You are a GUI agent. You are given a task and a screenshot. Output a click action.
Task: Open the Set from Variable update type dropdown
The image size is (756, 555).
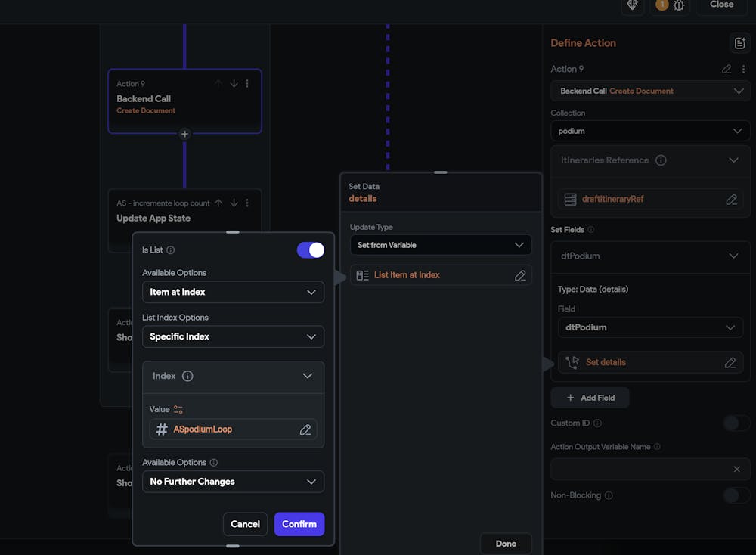coord(441,245)
